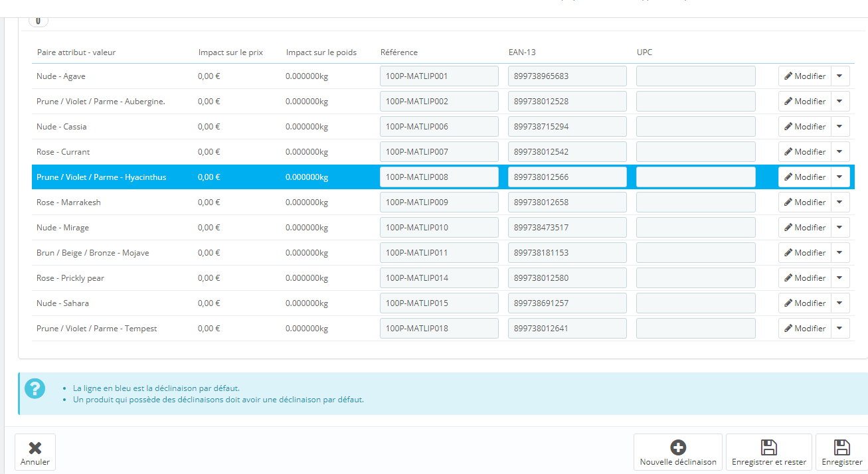This screenshot has width=868, height=474.
Task: Modify the Nude - Mirage combination
Action: pyautogui.click(x=805, y=228)
